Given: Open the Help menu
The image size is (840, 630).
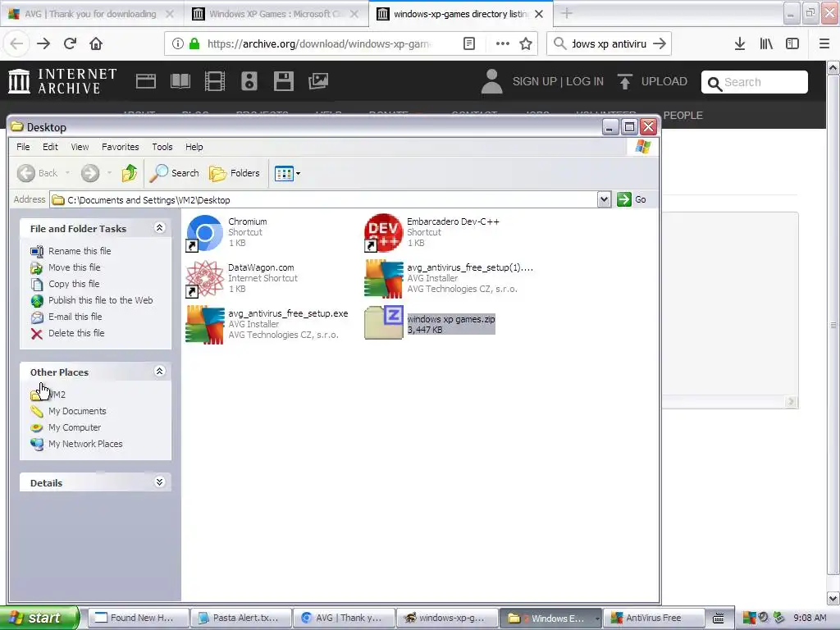Looking at the screenshot, I should click(194, 147).
